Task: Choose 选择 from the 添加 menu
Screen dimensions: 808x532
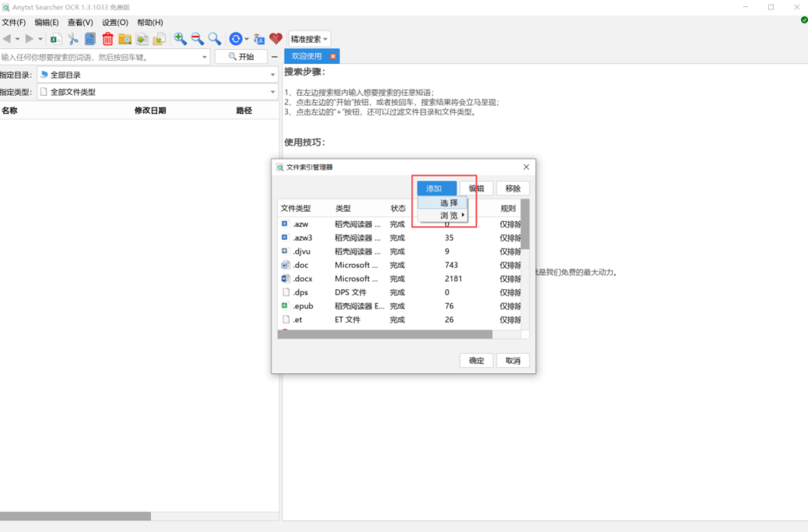Action: pos(443,202)
